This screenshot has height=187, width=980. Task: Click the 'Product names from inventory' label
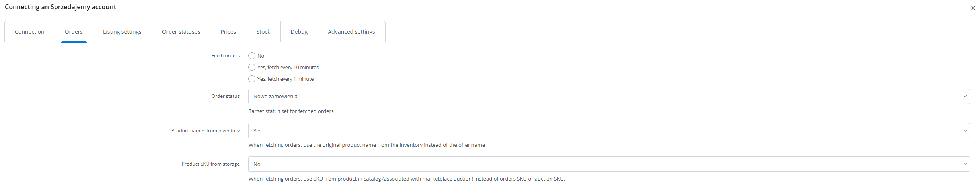(x=205, y=131)
